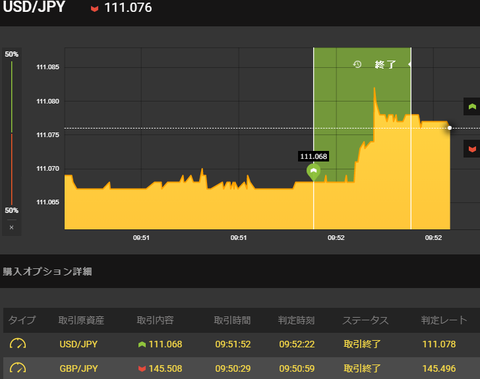The width and height of the screenshot is (480, 379).
Task: Click 取引終了 status in GBP/JPY row
Action: (362, 369)
